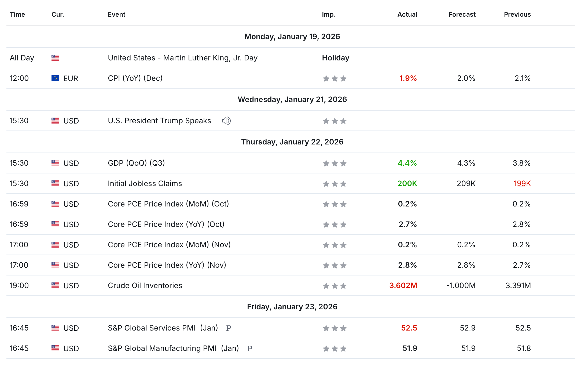The image size is (588, 370).
Task: Click the US flag in Initial Jobless Claims row
Action: click(x=55, y=183)
